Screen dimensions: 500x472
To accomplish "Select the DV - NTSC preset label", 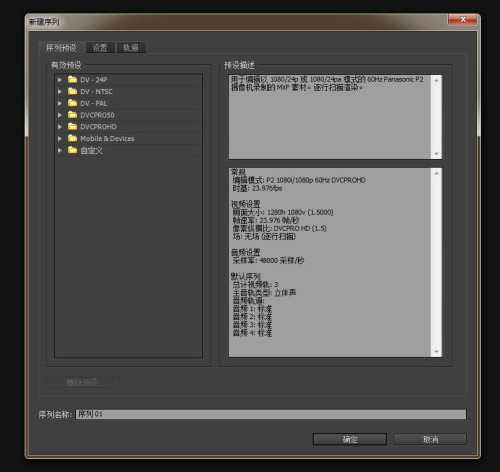I will pos(96,92).
